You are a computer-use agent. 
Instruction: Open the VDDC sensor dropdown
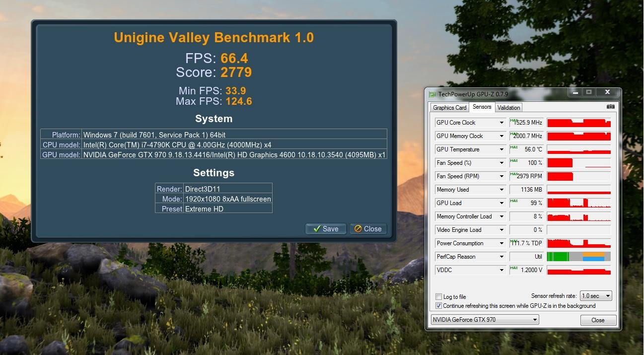click(501, 270)
